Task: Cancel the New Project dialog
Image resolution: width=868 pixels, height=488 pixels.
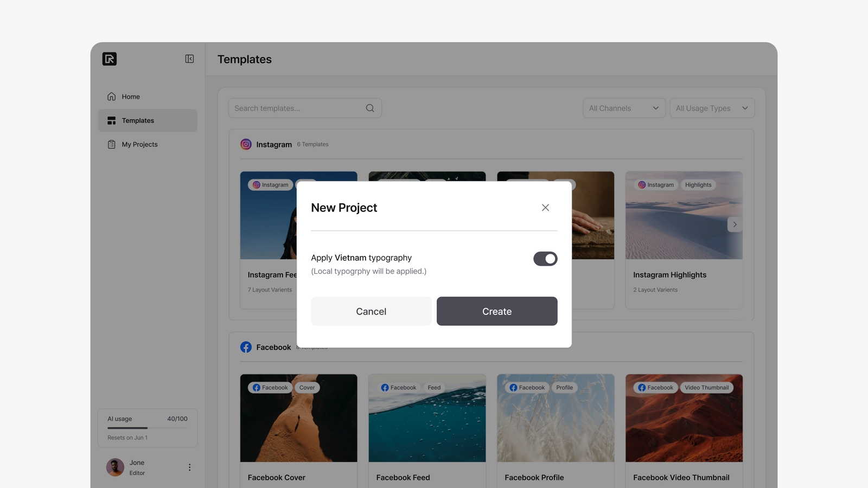Action: (371, 311)
